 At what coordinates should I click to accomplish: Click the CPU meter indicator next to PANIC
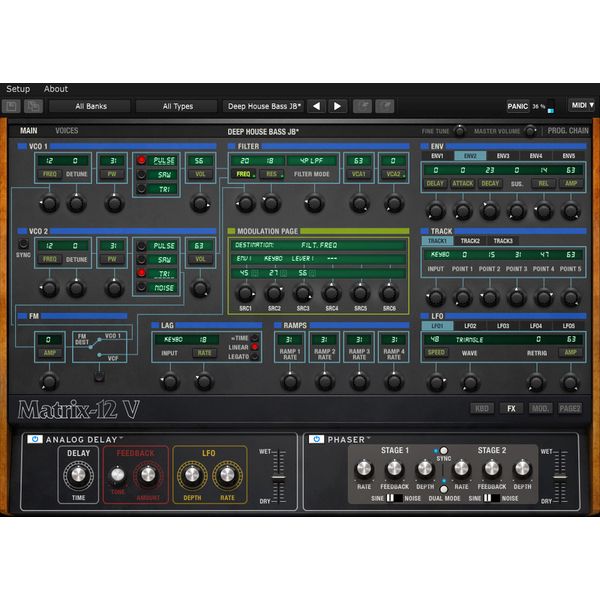551,106
